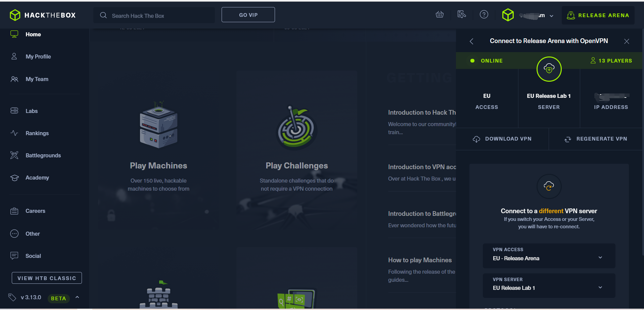644x310 pixels.
Task: Focus the Search Hack The Box field
Action: click(154, 15)
